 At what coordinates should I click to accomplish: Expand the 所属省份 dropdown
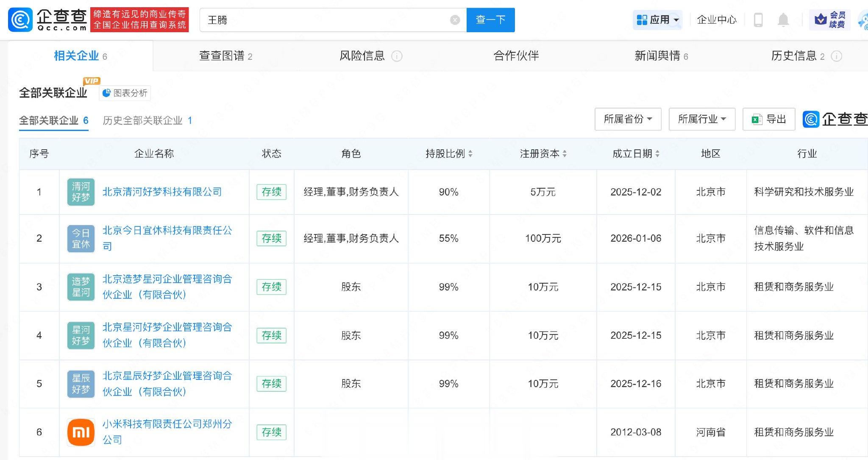click(x=627, y=119)
